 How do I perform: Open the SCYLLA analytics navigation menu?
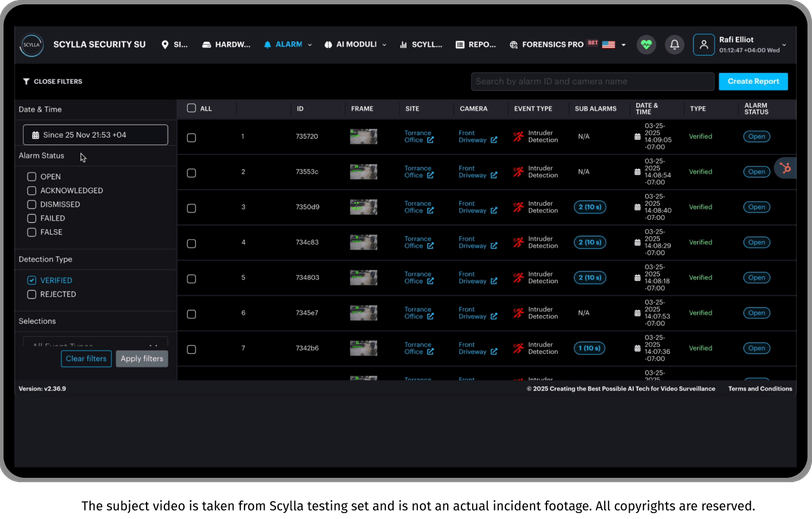tap(420, 45)
